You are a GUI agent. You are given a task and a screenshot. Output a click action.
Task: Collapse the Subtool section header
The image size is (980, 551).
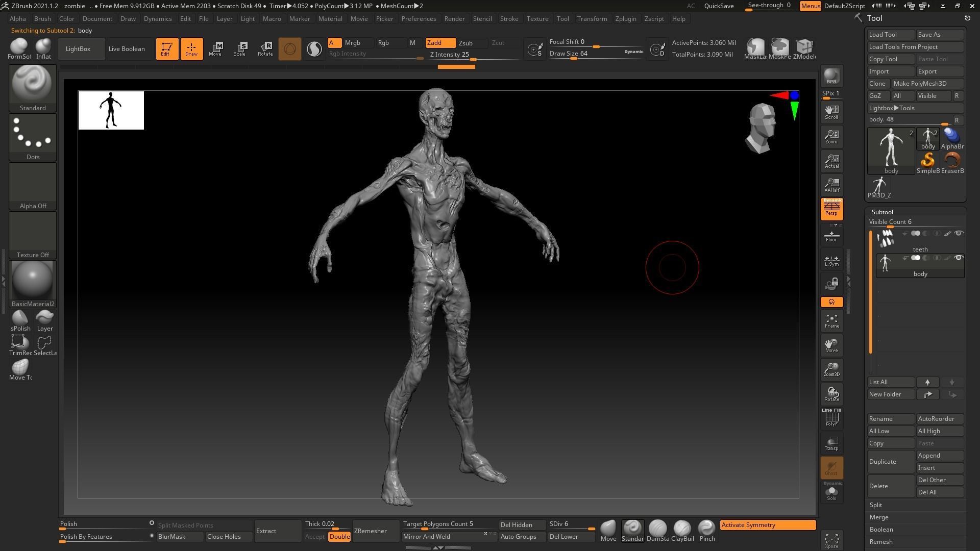pos(883,212)
